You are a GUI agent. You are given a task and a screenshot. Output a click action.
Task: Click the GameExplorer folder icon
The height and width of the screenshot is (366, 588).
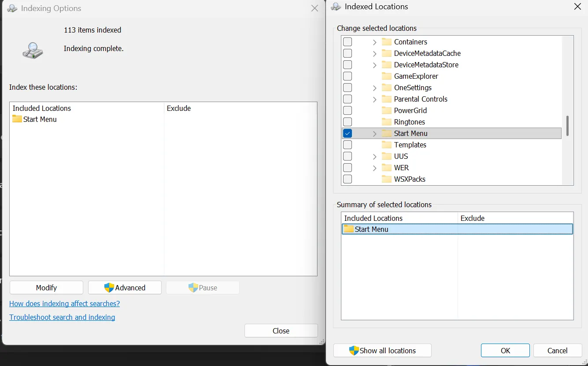[x=387, y=76]
